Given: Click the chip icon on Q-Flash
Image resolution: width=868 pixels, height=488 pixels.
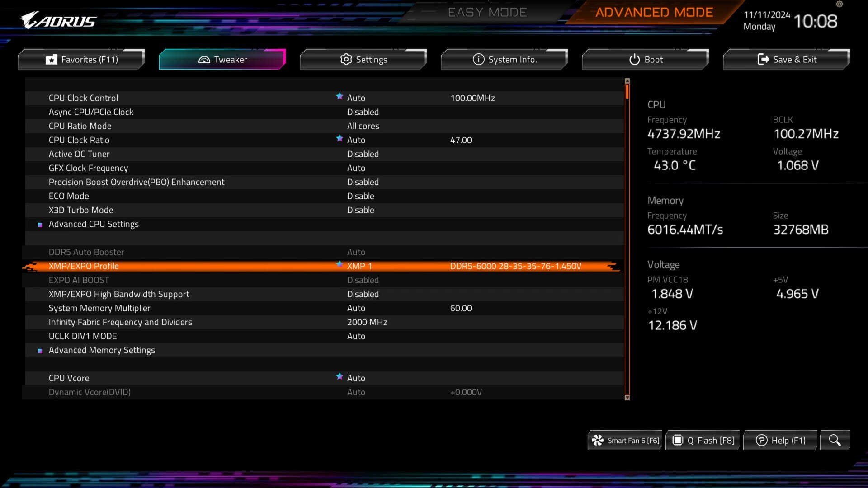Looking at the screenshot, I should point(677,440).
